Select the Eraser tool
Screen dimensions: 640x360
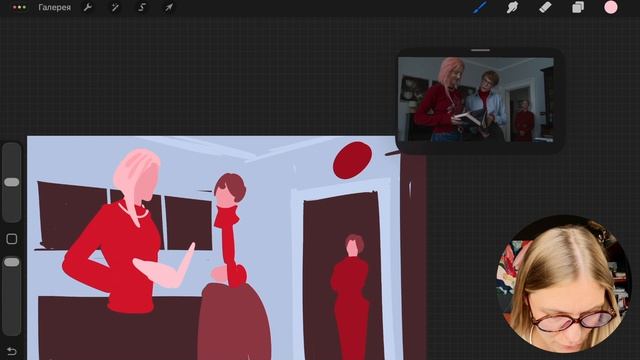[x=545, y=7]
